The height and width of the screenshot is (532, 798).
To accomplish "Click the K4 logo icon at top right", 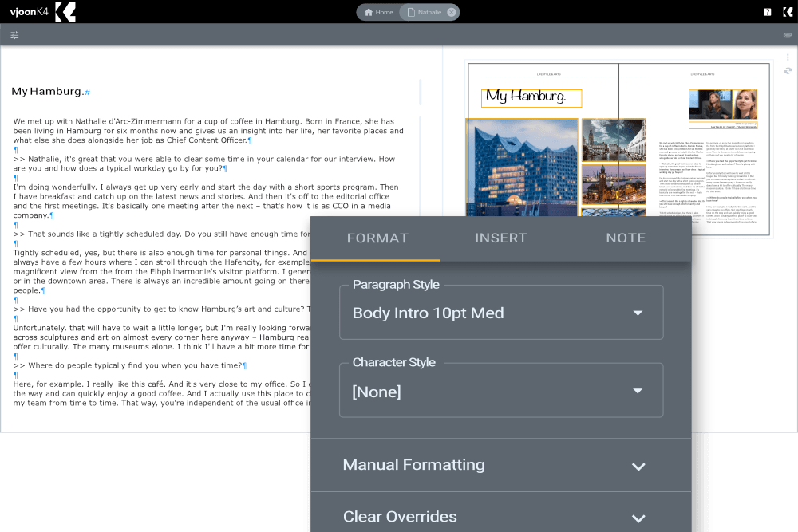I will click(x=788, y=12).
